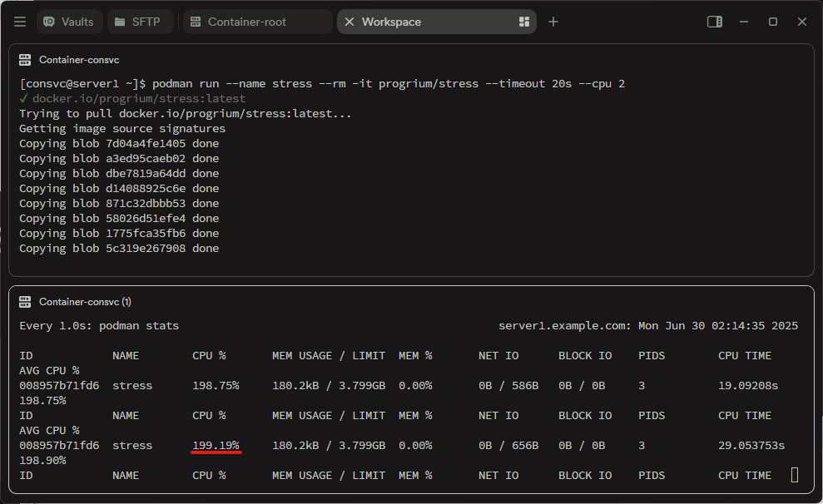The height and width of the screenshot is (504, 823).
Task: Select the Workspace tab
Action: click(x=437, y=22)
